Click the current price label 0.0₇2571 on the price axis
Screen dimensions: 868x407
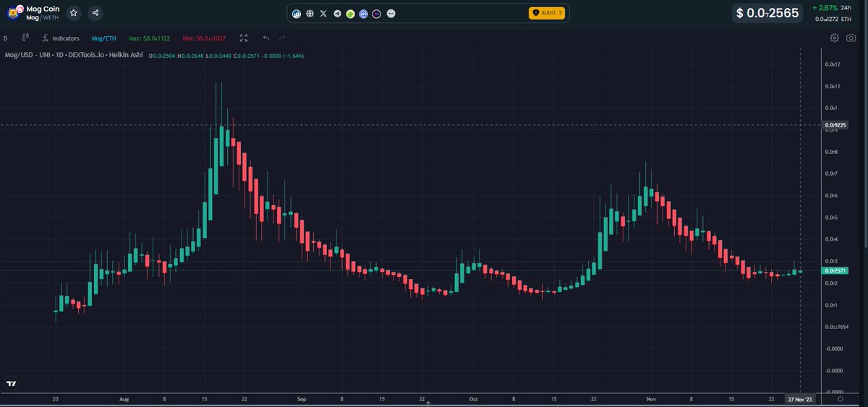(835, 270)
